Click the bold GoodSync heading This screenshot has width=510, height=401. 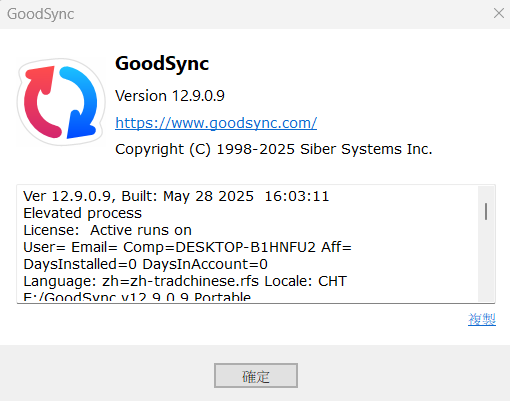pyautogui.click(x=162, y=63)
